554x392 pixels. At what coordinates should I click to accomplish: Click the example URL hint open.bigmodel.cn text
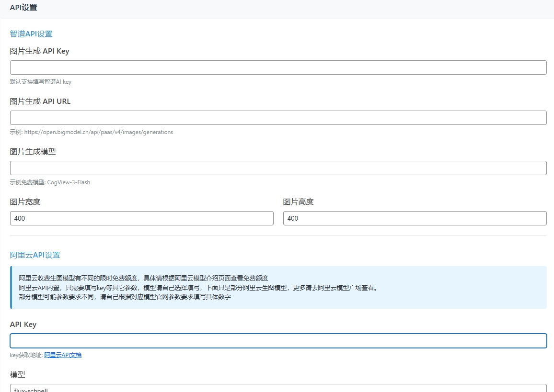99,132
